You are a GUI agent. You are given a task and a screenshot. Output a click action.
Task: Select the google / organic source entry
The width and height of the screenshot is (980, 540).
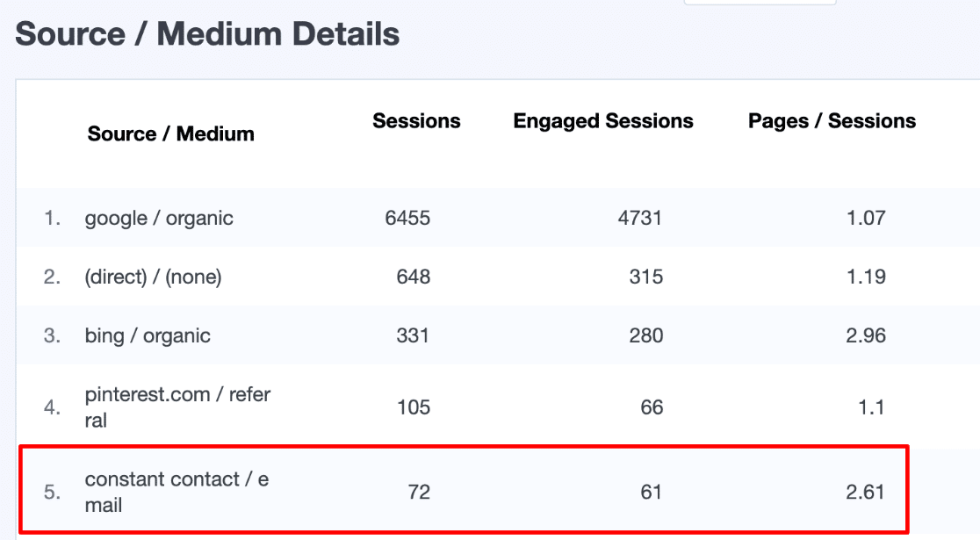[158, 218]
